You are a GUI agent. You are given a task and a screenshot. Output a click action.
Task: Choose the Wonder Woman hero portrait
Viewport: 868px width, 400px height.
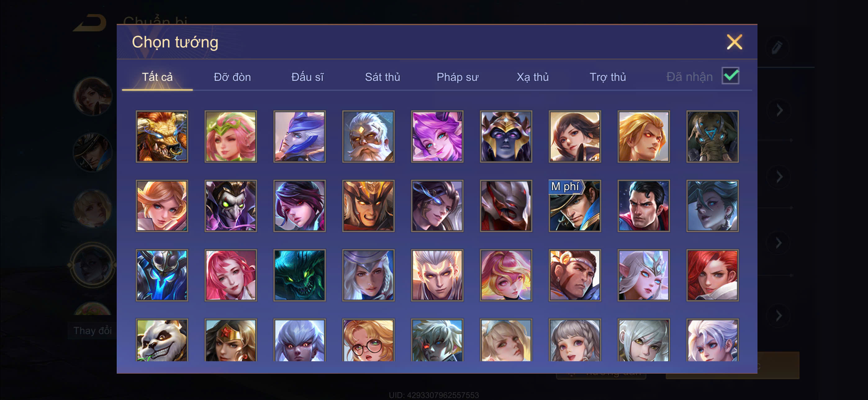click(x=231, y=340)
